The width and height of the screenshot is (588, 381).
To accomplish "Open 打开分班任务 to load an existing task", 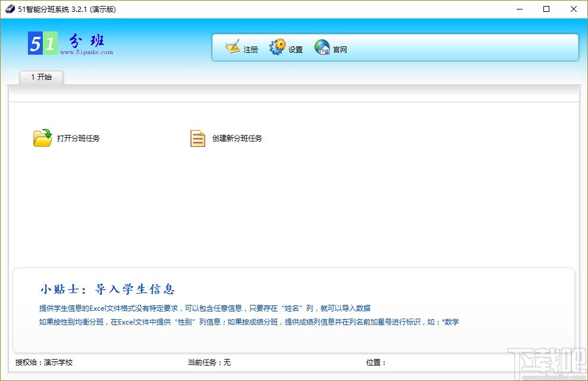I will tap(80, 138).
